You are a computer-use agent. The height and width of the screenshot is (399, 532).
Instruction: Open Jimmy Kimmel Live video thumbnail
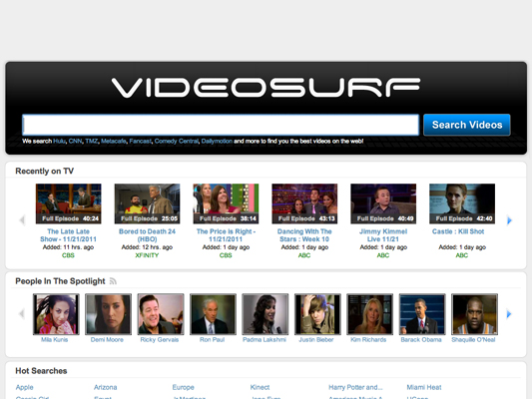click(x=383, y=203)
